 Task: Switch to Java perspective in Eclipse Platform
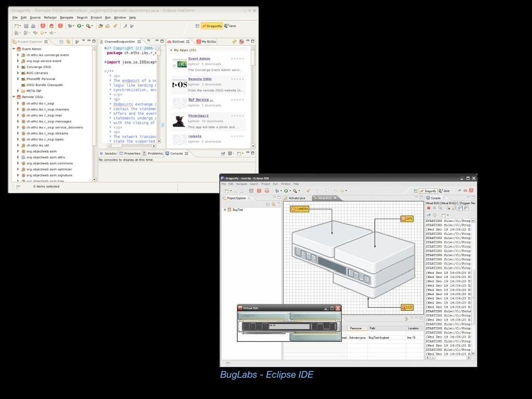230,26
